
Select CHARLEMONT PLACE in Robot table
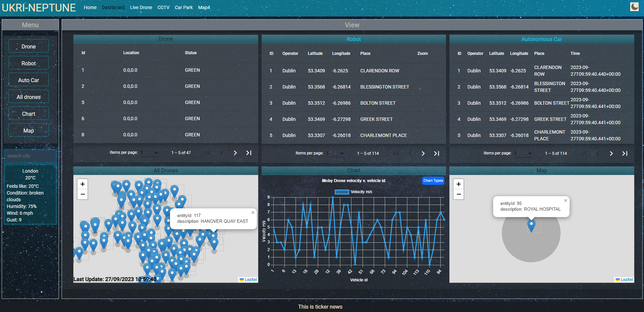(x=383, y=135)
